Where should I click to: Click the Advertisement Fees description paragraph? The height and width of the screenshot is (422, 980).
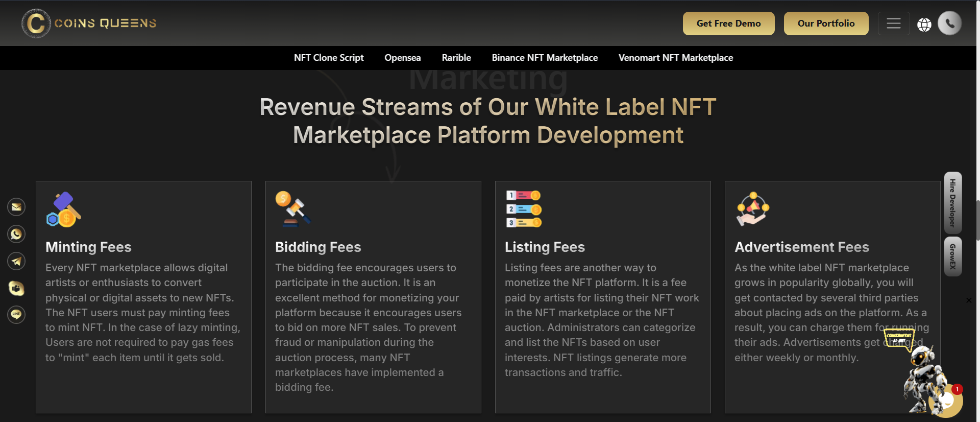832,313
